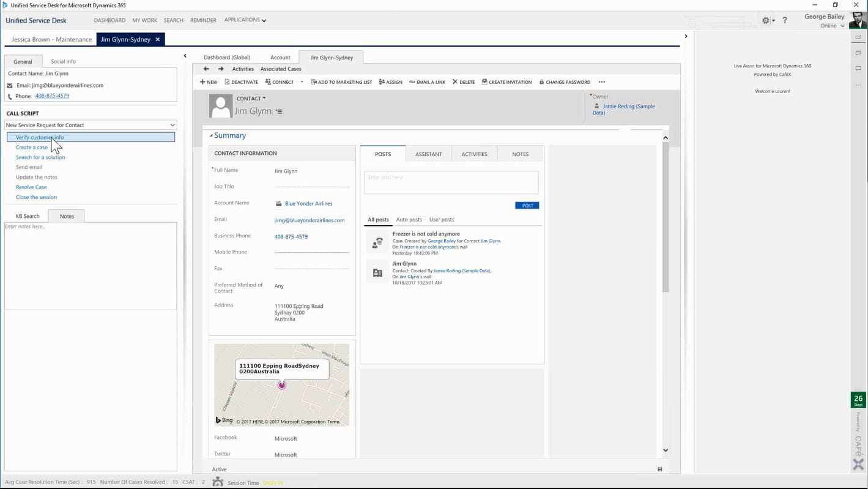Open the Assistant tab in the Posts panel
Viewport: 868px width, 489px height.
point(428,154)
